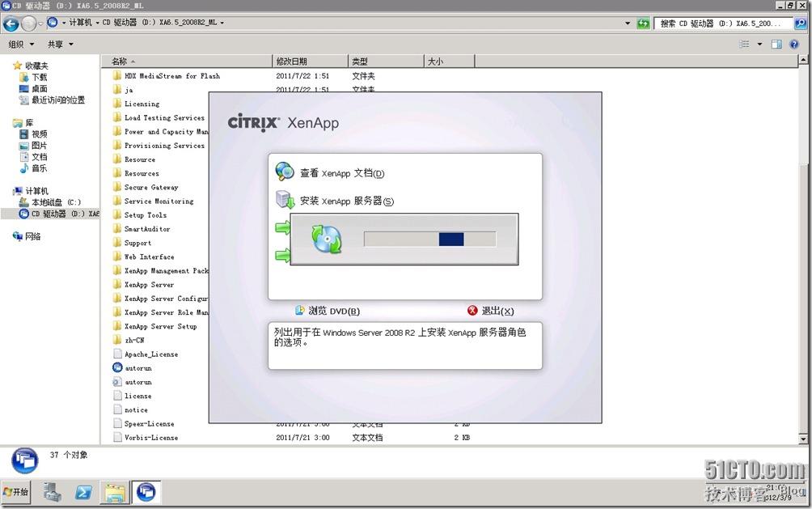Click the Forward navigation arrow in Explorer
Viewport: 812px width, 509px height.
pyautogui.click(x=28, y=23)
